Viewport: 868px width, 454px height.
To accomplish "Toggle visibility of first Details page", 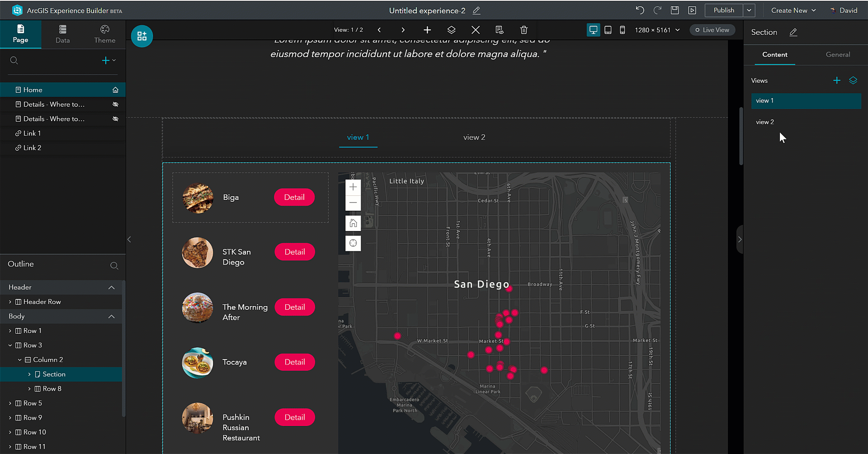I will click(115, 104).
